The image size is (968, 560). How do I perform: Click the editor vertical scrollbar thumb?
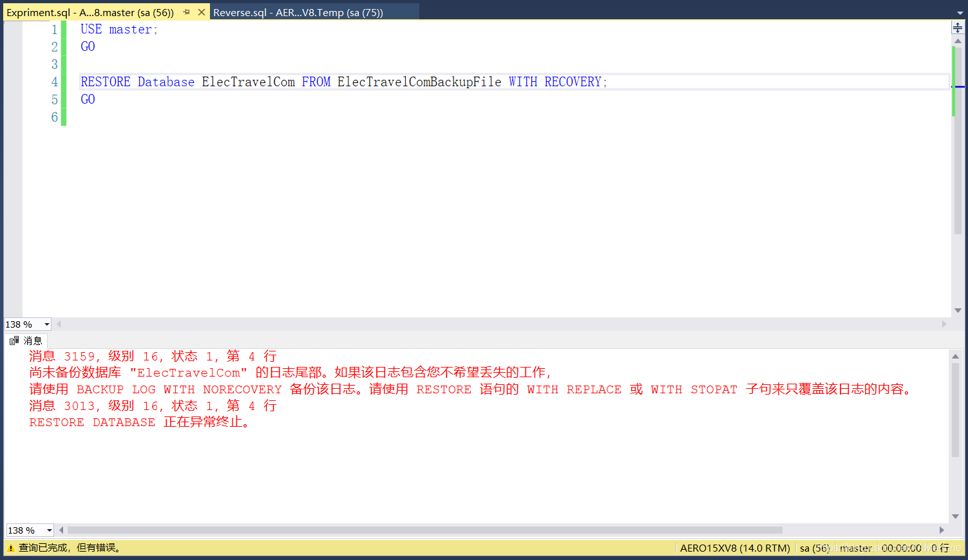(x=958, y=140)
